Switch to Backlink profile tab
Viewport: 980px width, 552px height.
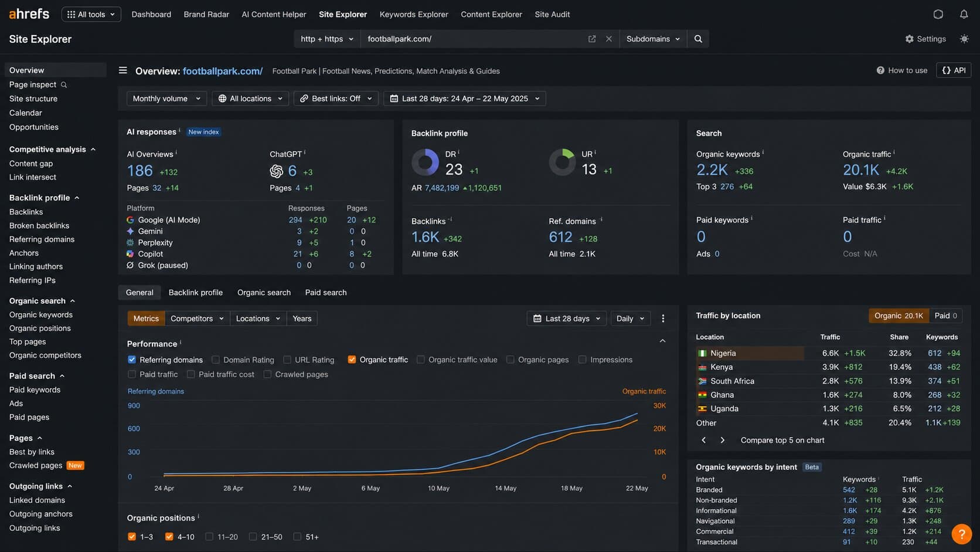(x=196, y=292)
